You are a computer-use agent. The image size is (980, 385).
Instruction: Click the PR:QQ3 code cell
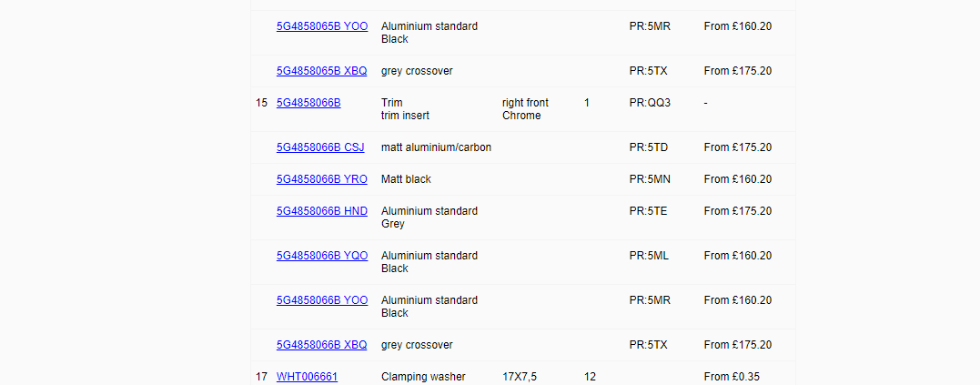point(650,103)
